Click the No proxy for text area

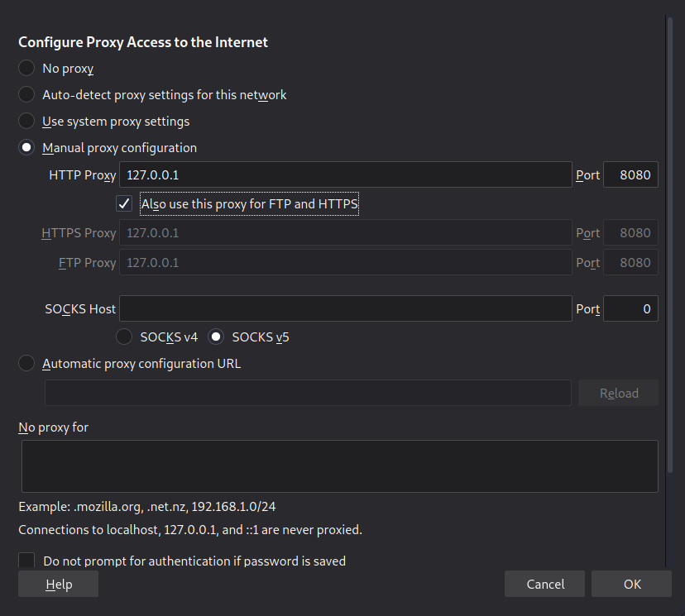point(339,466)
